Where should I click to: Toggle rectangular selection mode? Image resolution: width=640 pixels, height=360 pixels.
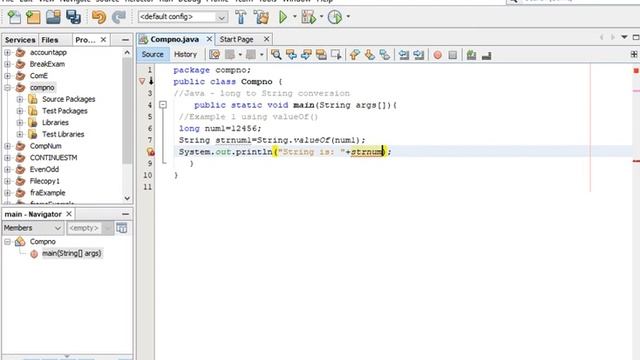pos(336,55)
